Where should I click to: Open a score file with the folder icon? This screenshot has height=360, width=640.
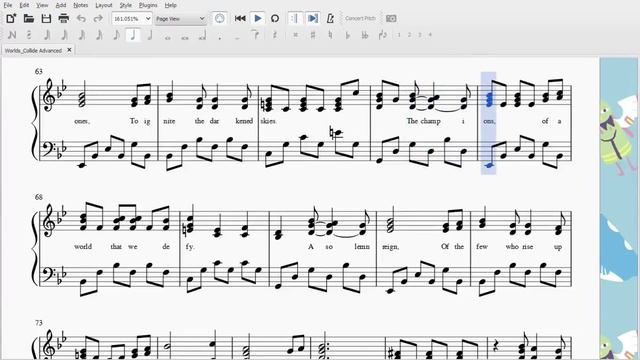(x=29, y=18)
